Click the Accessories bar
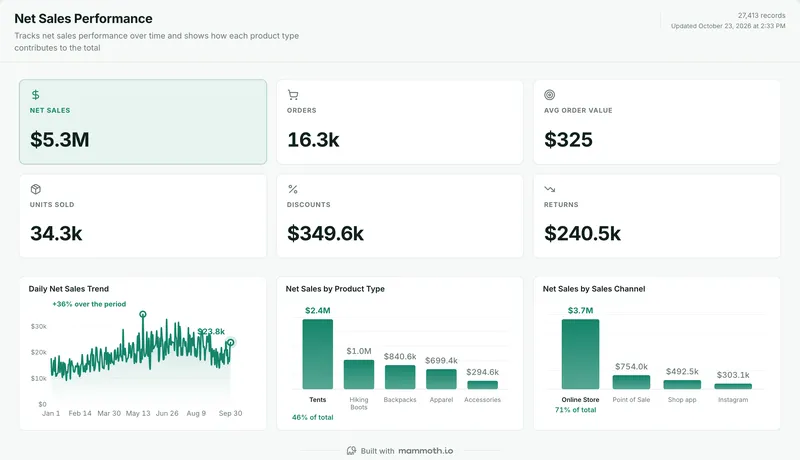Screen dimensions: 800x460 483,385
